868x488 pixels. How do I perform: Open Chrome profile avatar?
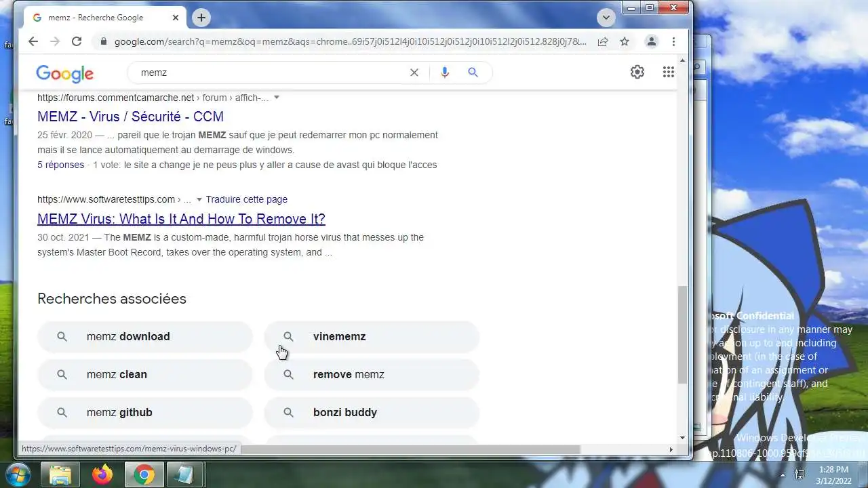click(651, 41)
